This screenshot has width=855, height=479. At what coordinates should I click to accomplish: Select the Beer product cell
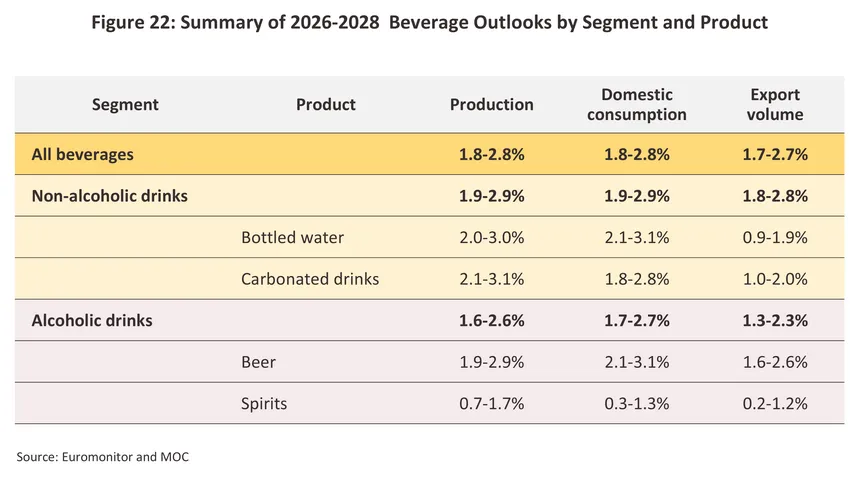tap(258, 362)
